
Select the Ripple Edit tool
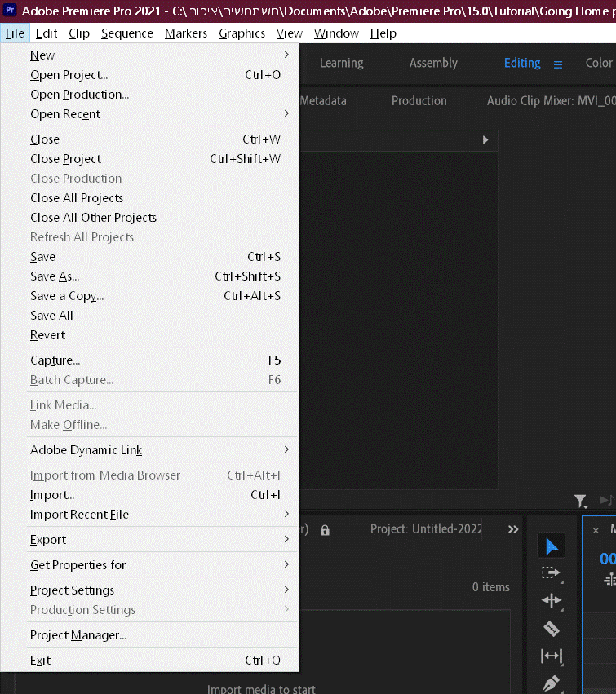[x=552, y=600]
